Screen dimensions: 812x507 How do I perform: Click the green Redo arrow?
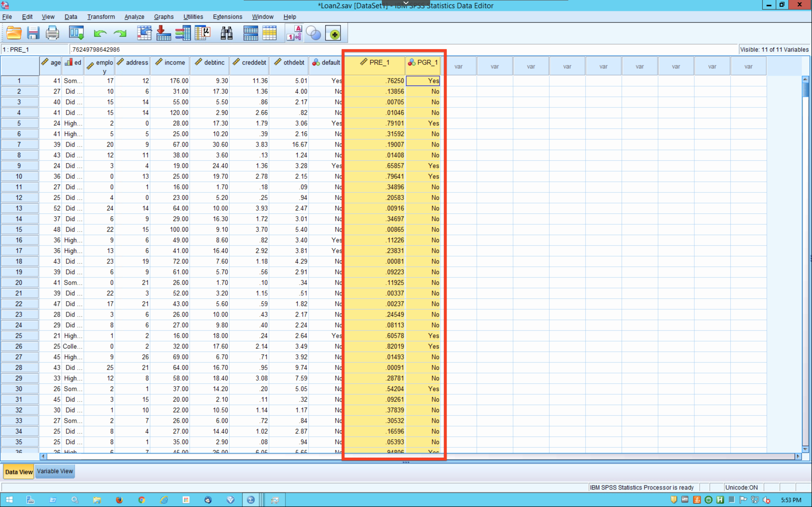click(x=120, y=33)
